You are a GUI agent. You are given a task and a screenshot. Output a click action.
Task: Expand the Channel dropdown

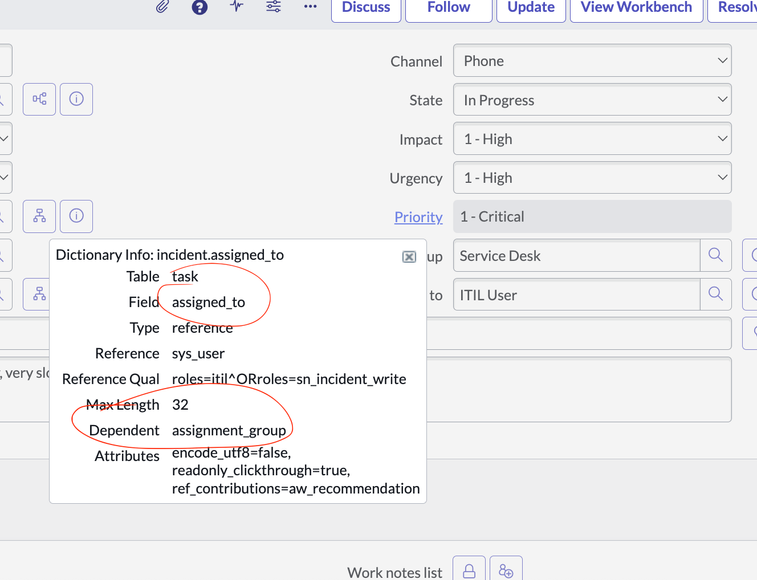[x=591, y=61]
